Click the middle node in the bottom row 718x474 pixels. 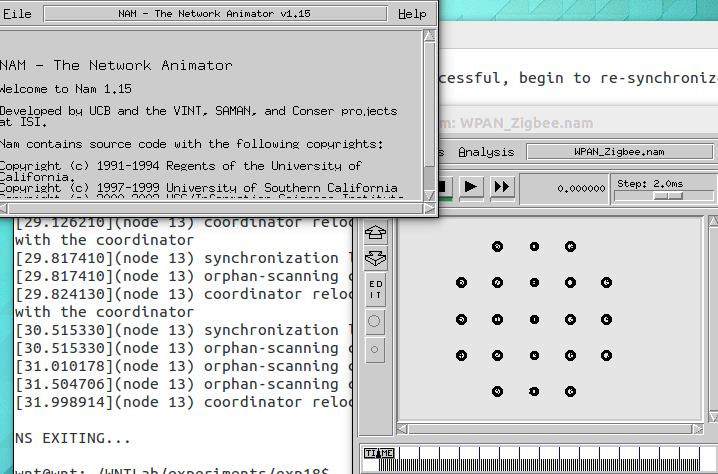[x=534, y=392]
